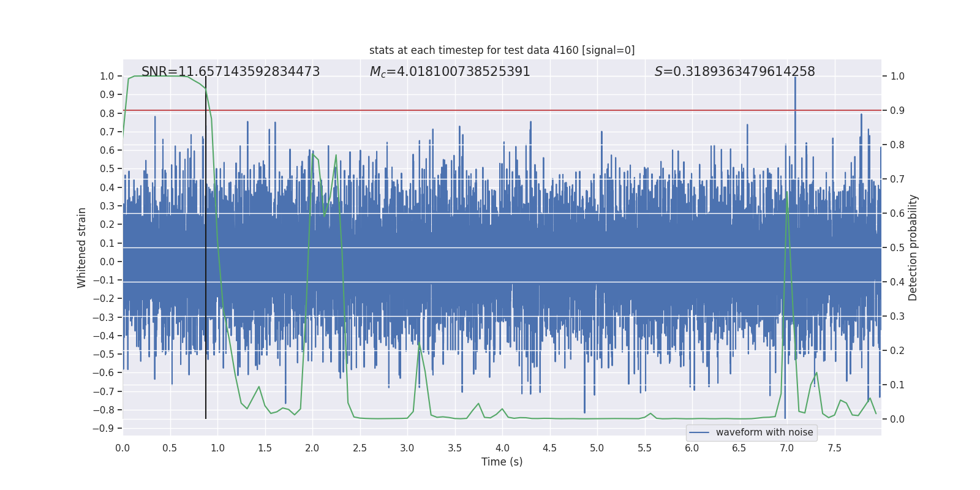Click the 'Whitened strain' y-axis label
Screen dimensions: 980x490
[81, 247]
